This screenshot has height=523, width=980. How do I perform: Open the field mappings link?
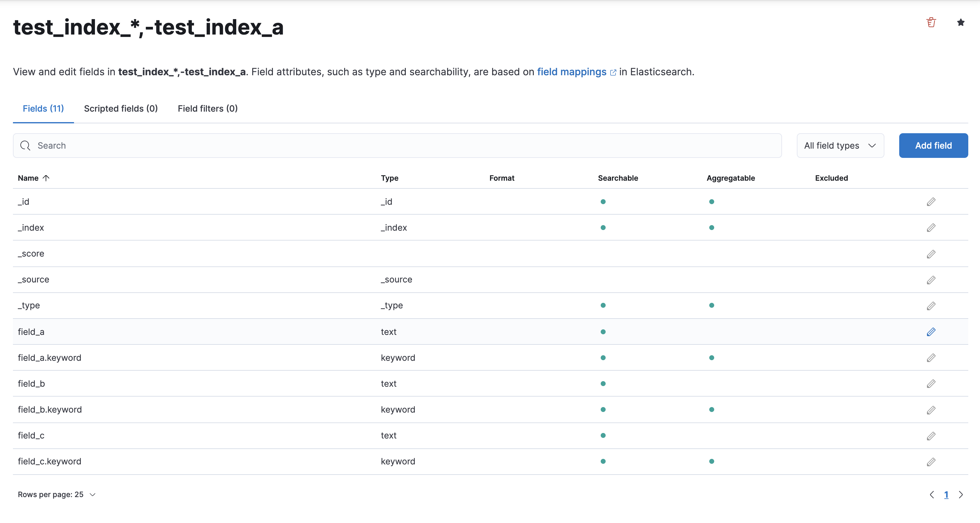tap(571, 72)
